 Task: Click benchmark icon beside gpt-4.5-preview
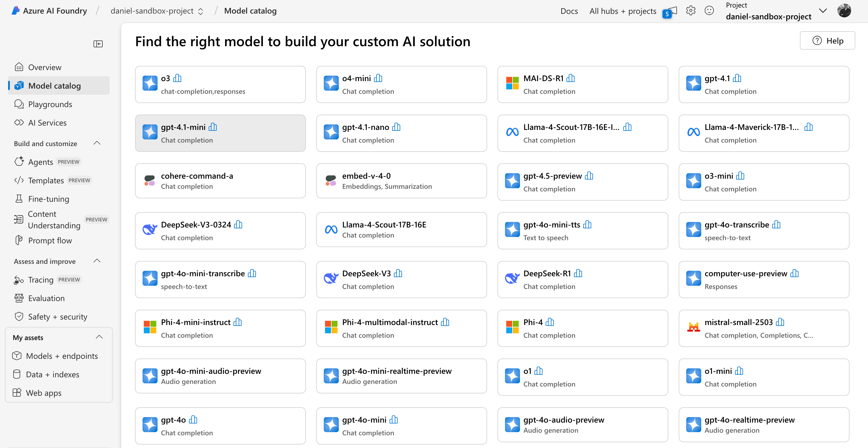pyautogui.click(x=589, y=176)
